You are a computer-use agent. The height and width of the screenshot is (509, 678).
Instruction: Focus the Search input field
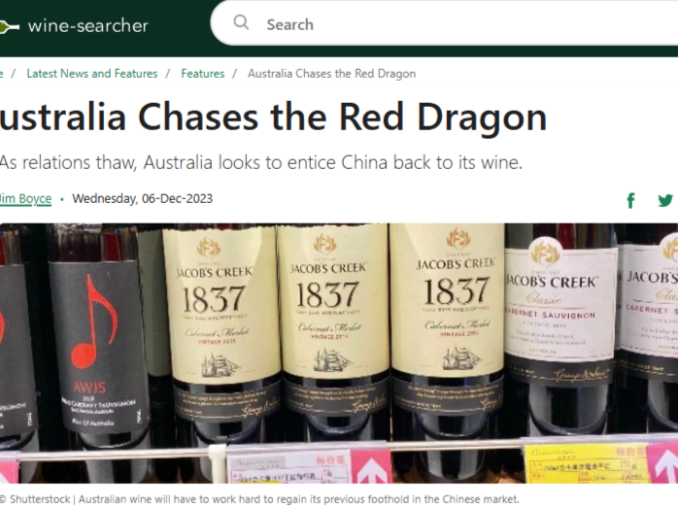pos(445,24)
